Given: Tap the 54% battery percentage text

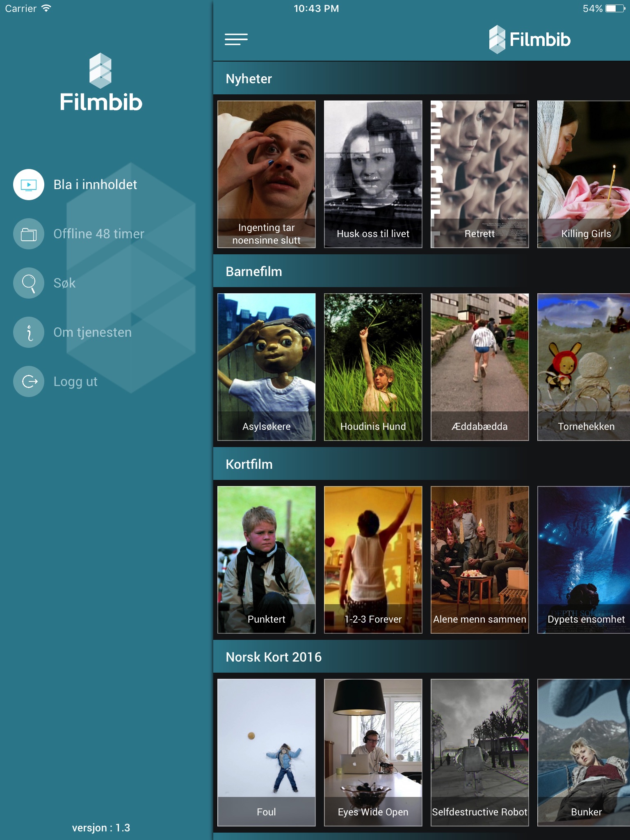Looking at the screenshot, I should tap(592, 9).
